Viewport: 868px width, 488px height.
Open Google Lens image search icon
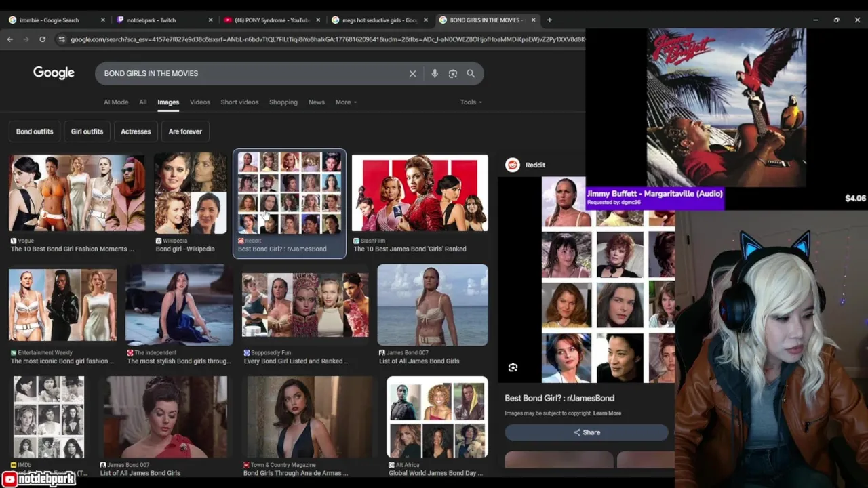pos(453,73)
